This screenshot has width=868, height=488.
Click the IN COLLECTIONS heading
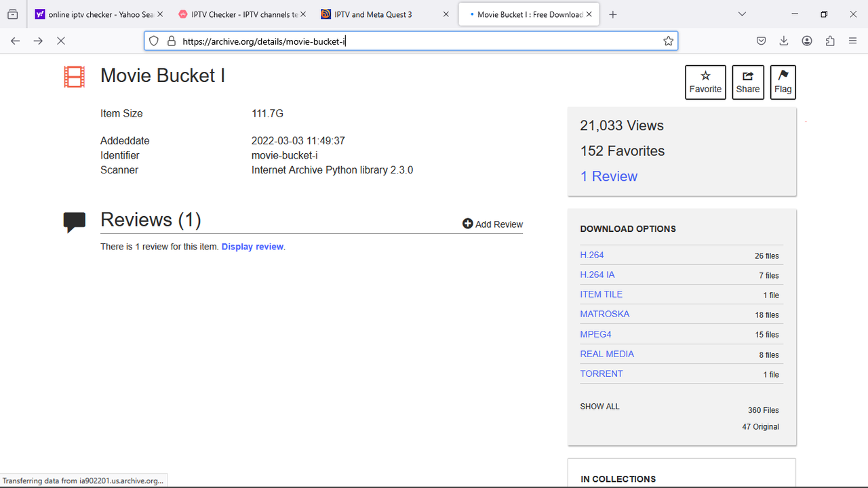pyautogui.click(x=618, y=479)
